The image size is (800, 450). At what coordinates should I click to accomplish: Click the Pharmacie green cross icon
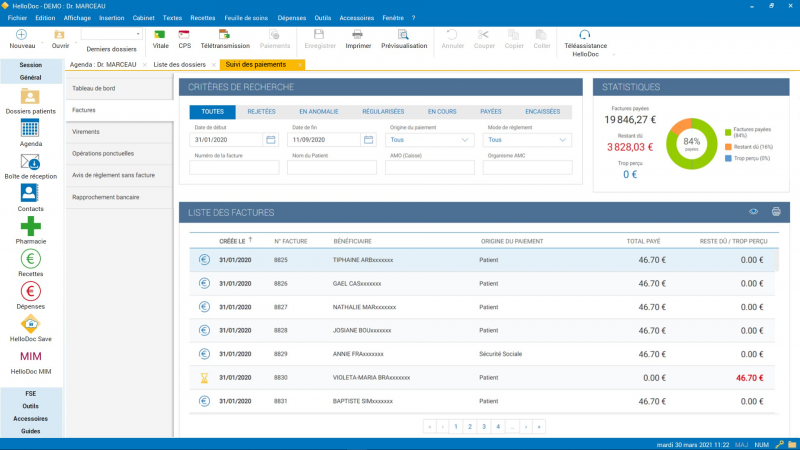30,226
